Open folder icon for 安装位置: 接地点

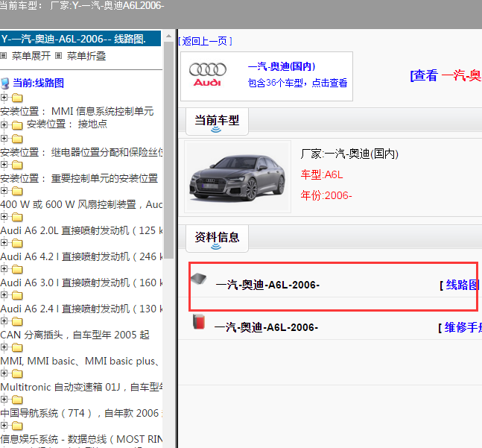click(x=17, y=124)
